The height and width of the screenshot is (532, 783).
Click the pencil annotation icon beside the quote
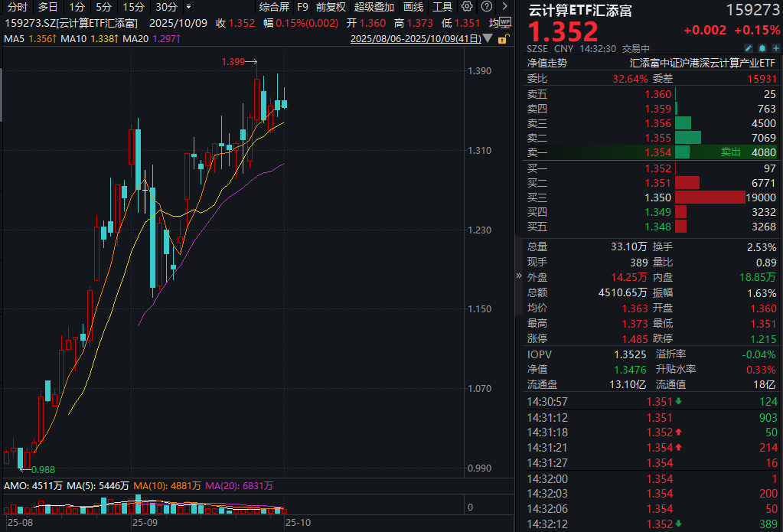coord(749,47)
